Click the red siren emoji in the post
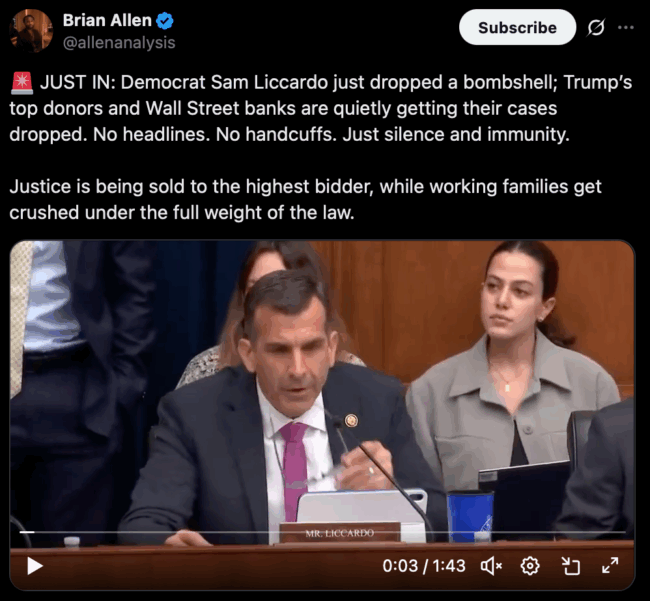 [22, 82]
